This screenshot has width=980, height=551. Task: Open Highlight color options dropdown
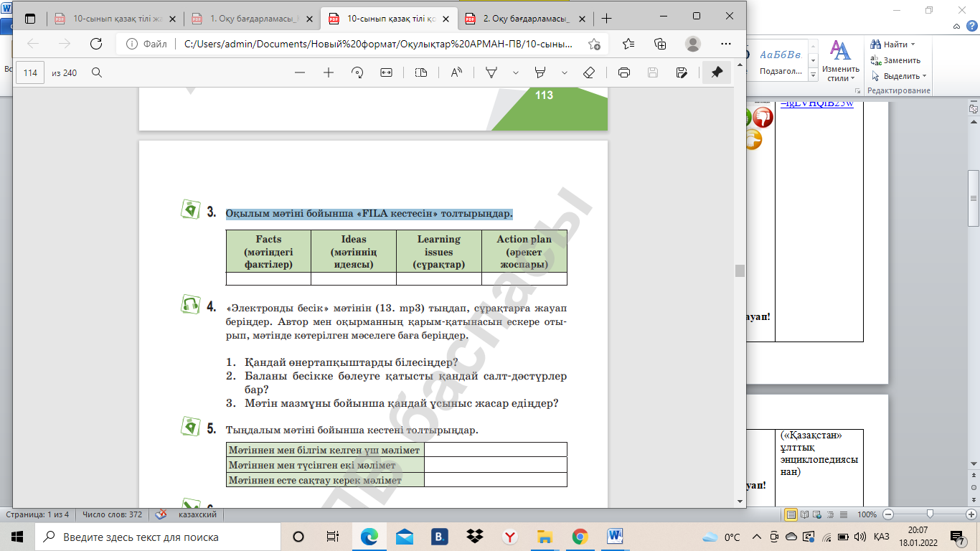[564, 72]
